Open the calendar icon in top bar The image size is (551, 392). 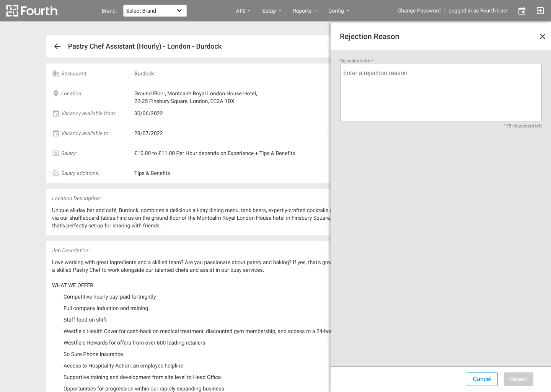522,11
